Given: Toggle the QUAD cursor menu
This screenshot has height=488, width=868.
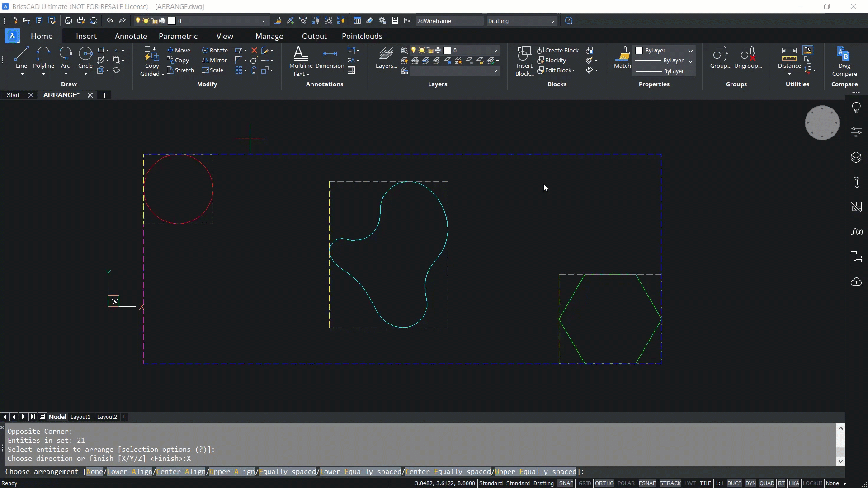Looking at the screenshot, I should [x=767, y=483].
